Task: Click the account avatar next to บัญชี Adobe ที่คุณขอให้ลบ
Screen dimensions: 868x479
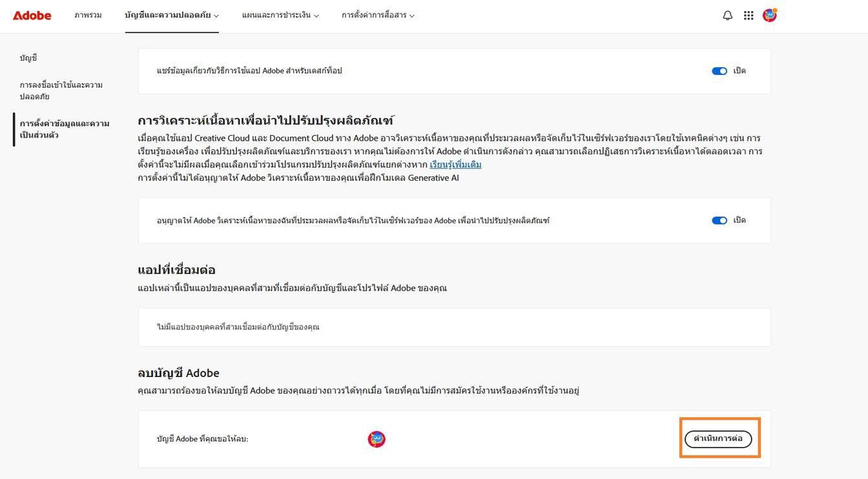Action: pos(377,438)
